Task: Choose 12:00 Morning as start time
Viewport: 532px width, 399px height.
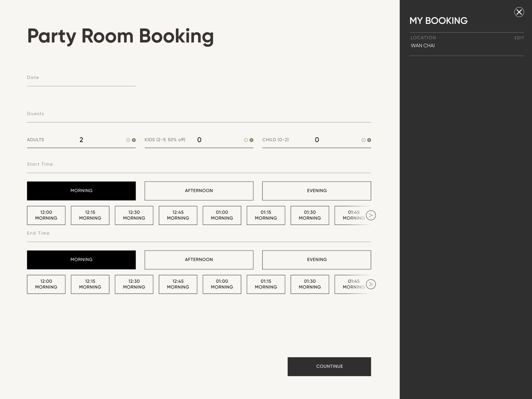Action: tap(46, 215)
